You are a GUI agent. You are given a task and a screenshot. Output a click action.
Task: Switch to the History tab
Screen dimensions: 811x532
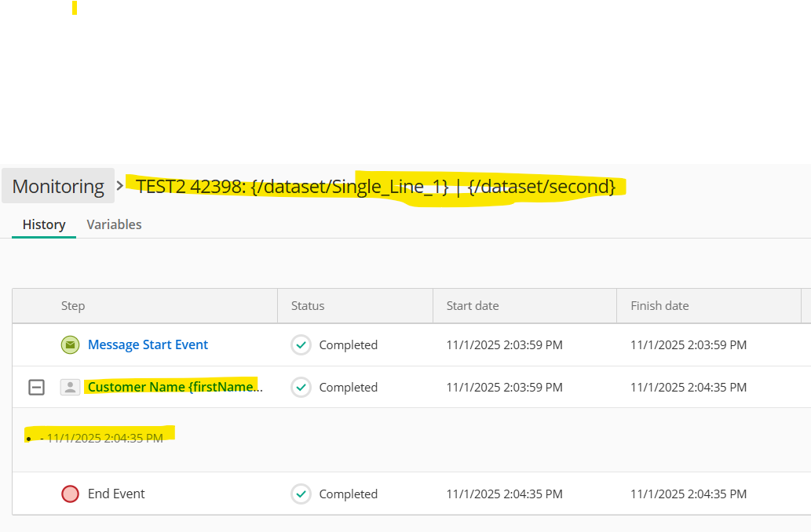pos(44,224)
